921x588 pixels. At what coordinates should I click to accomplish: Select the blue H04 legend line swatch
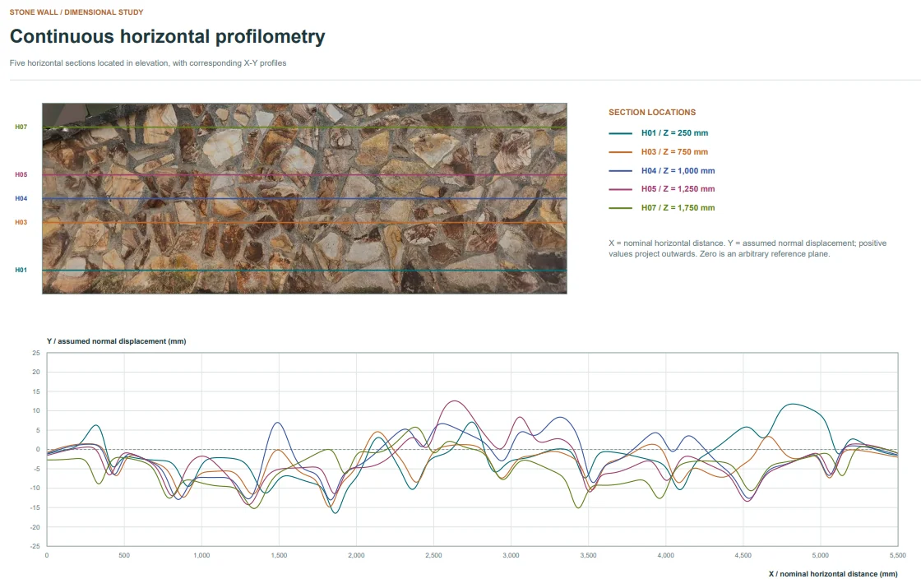point(620,171)
